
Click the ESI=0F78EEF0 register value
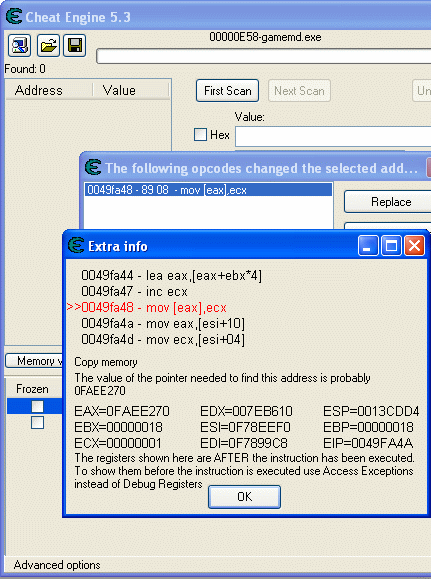(245, 427)
